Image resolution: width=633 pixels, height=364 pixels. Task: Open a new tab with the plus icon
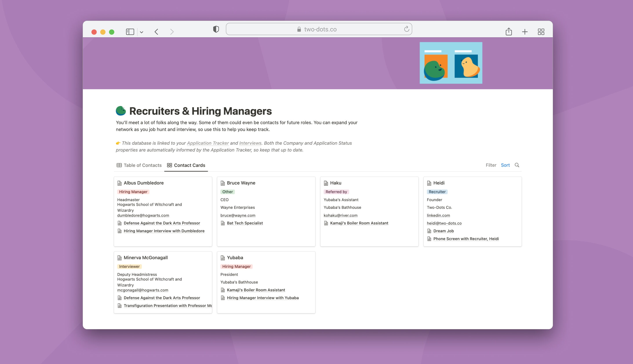coord(525,31)
